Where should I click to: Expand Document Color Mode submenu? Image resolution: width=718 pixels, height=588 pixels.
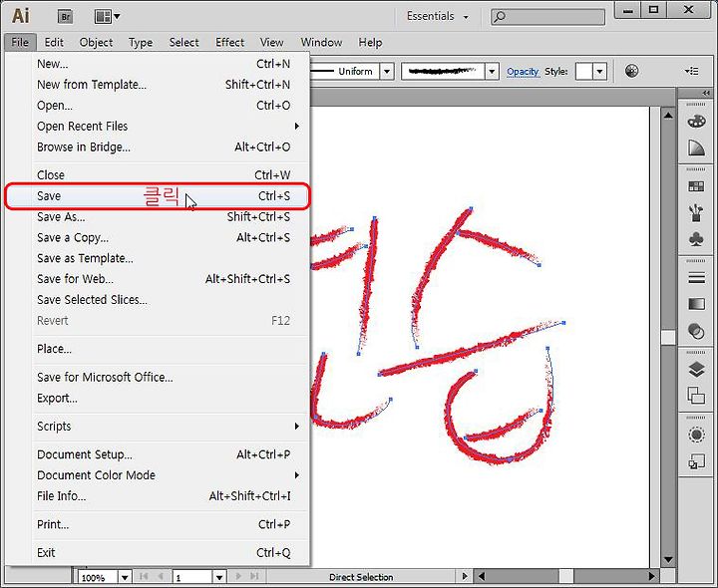click(x=297, y=475)
